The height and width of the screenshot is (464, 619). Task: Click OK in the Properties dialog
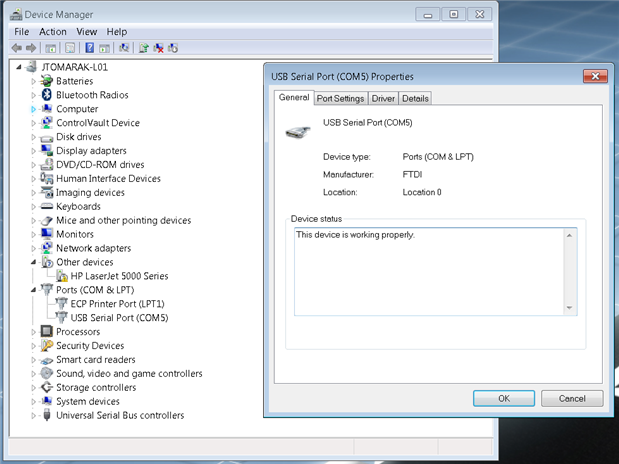click(x=504, y=398)
